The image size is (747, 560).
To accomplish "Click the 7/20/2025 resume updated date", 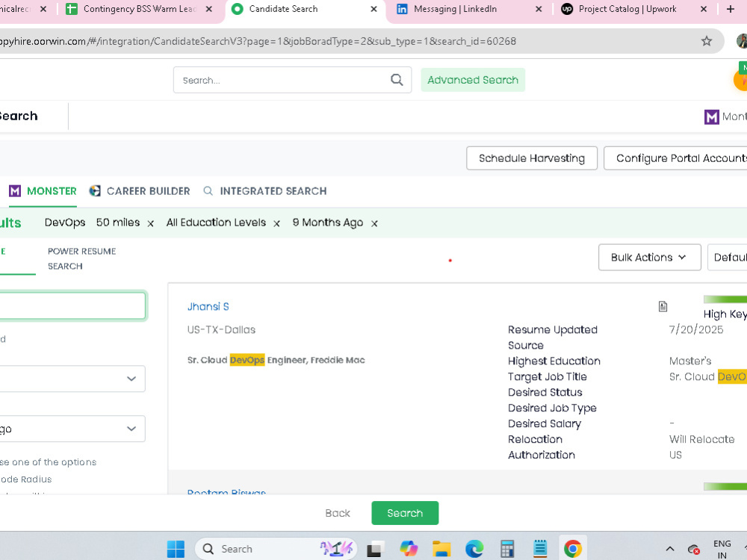I will 696,329.
